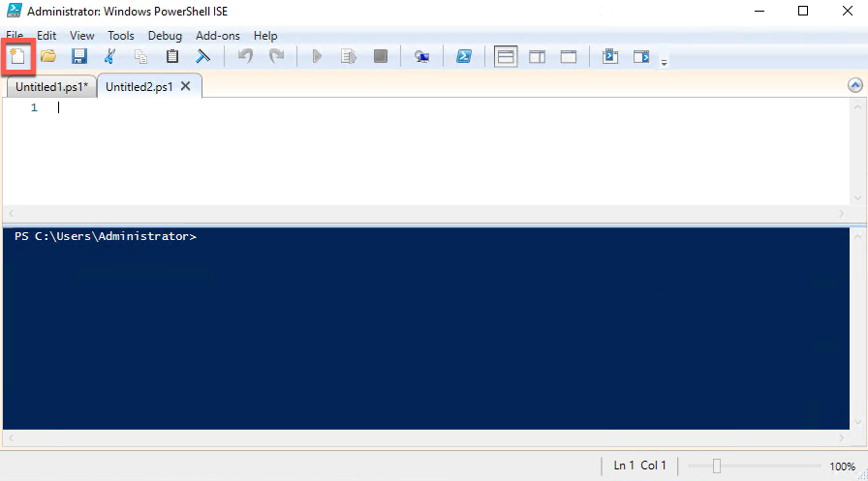
Task: Show script pane maximized layout
Action: coord(569,56)
